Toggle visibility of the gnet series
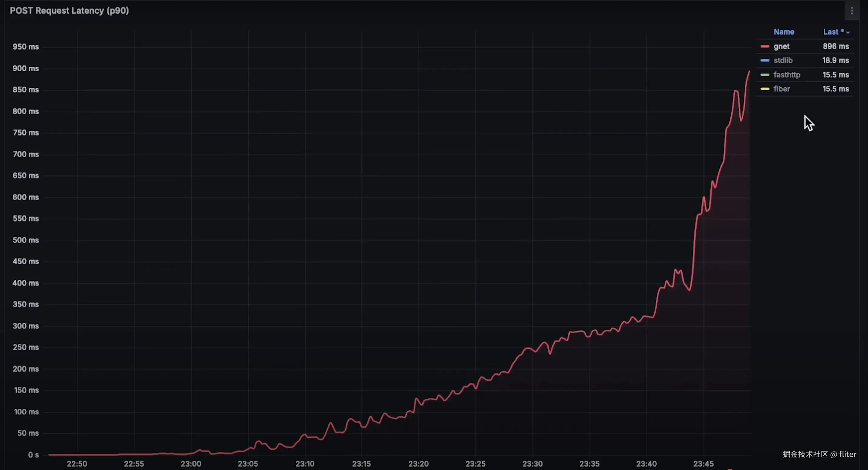This screenshot has height=470, width=868. pos(781,46)
